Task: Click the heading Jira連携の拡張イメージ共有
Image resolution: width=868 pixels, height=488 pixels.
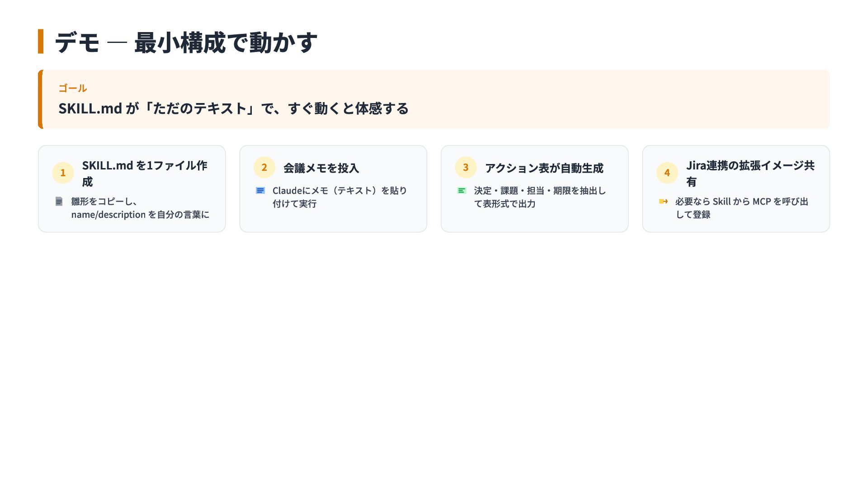Action: tap(750, 173)
